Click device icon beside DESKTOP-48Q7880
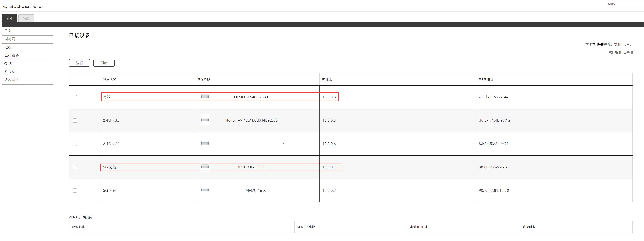644x241 pixels. [x=205, y=96]
